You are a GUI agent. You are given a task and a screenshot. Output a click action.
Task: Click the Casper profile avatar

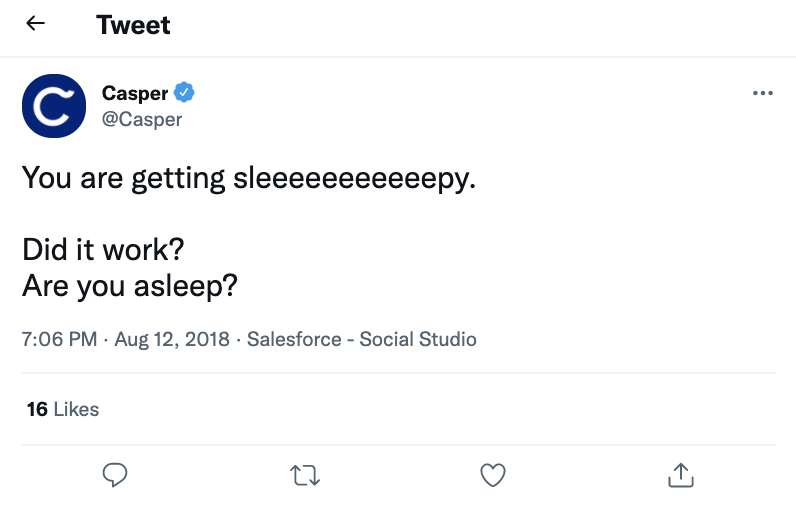[54, 105]
